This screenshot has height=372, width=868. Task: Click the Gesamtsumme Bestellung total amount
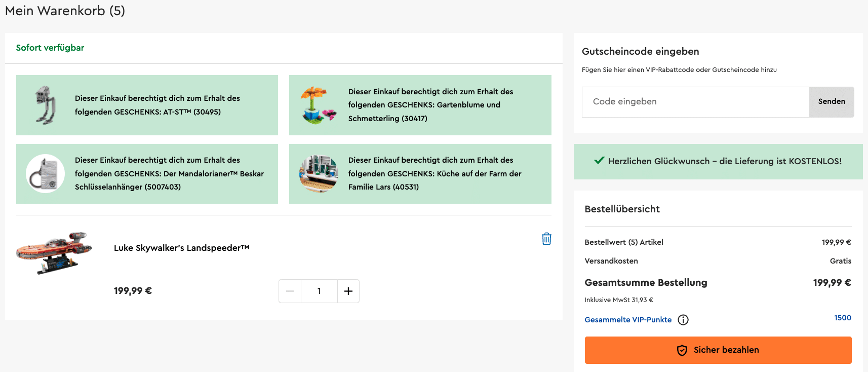click(832, 283)
